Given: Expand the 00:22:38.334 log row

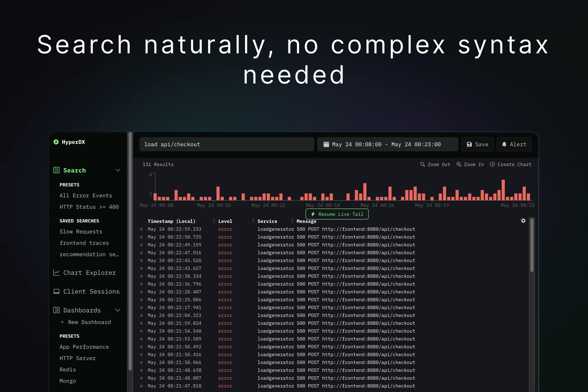Looking at the screenshot, I should [141, 276].
